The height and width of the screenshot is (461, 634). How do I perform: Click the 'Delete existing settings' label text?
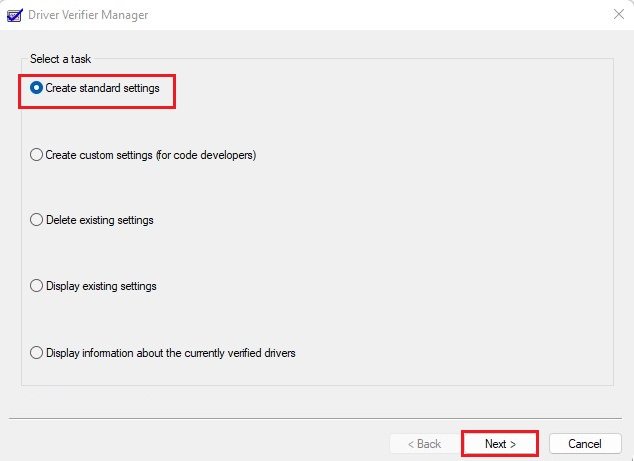pyautogui.click(x=100, y=220)
